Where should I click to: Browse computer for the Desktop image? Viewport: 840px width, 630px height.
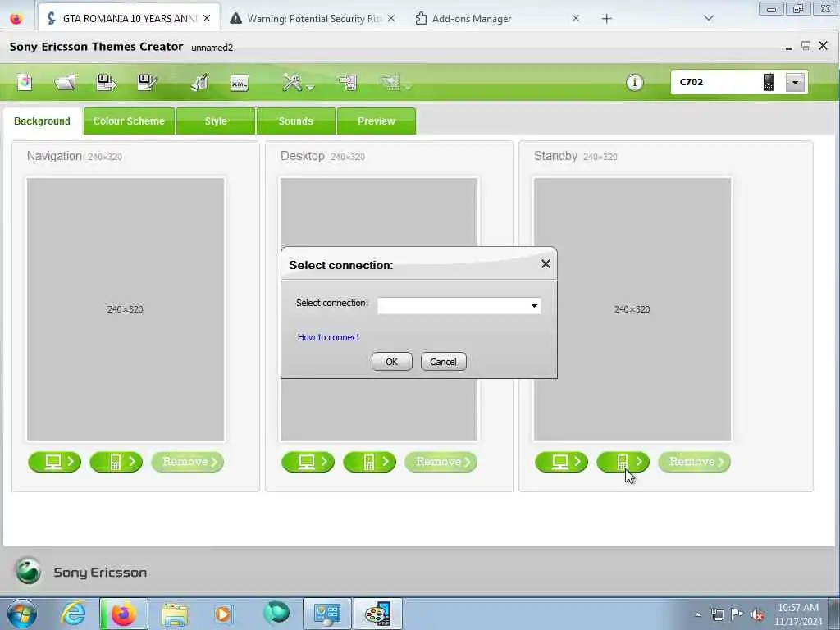click(308, 462)
